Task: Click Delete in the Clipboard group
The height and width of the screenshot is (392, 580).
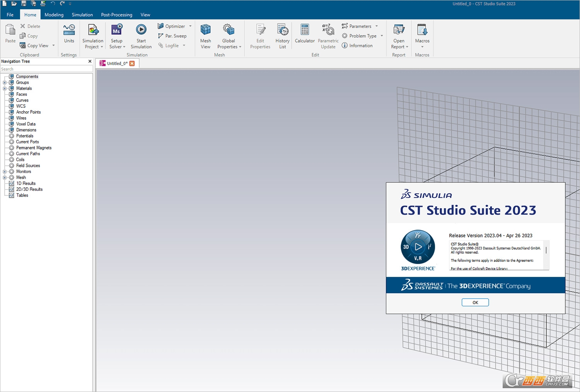Action: click(30, 26)
